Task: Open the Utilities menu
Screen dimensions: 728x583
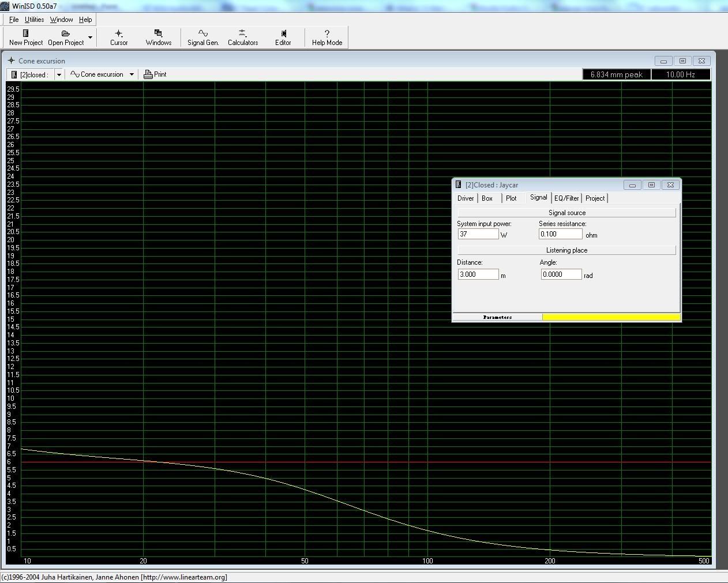Action: click(x=35, y=20)
